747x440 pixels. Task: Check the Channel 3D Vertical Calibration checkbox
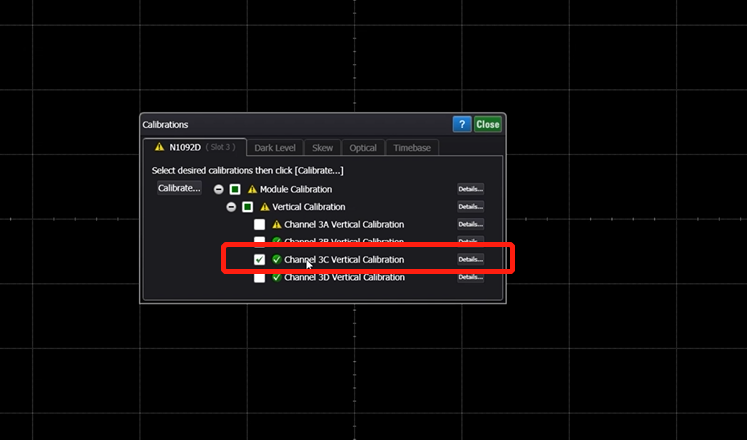tap(260, 277)
